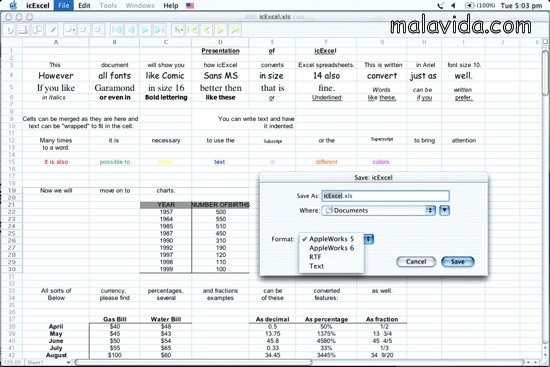Click the volume icon in menu bar
550x367 pixels.
(x=453, y=6)
